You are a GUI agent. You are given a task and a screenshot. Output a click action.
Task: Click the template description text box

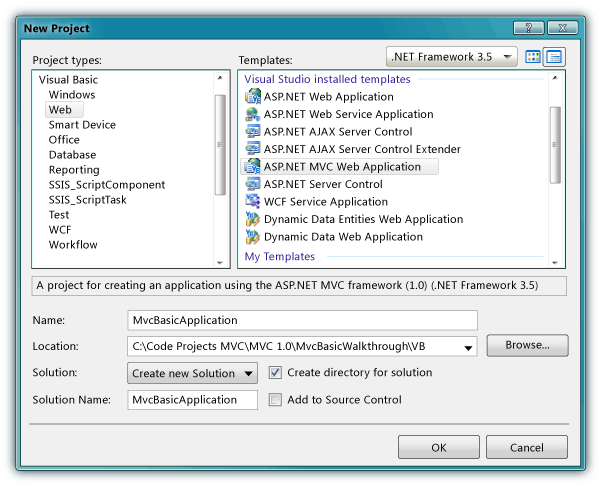tap(299, 286)
